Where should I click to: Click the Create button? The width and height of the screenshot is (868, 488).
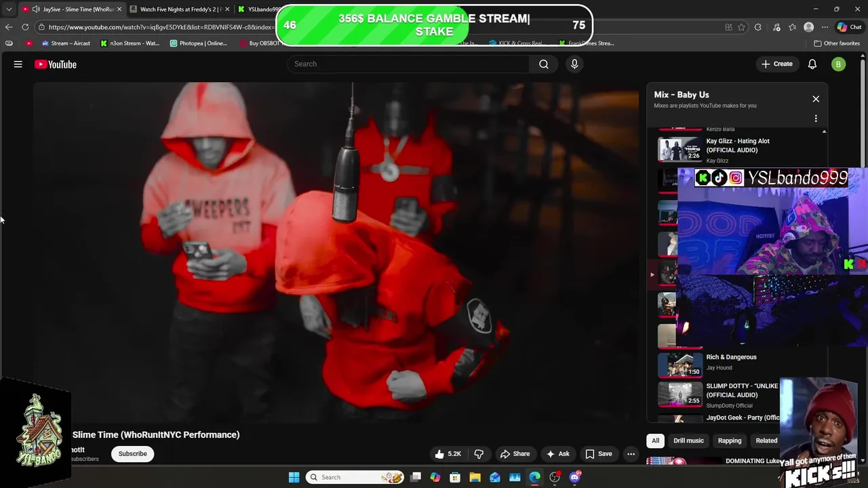coord(777,64)
